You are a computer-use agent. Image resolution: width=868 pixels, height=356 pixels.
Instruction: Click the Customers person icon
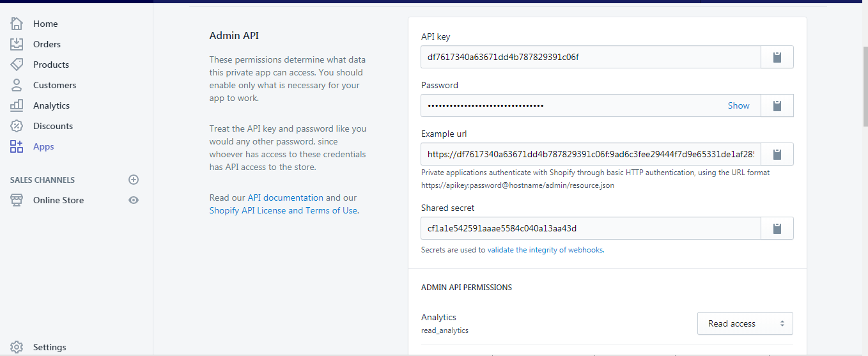pyautogui.click(x=17, y=85)
